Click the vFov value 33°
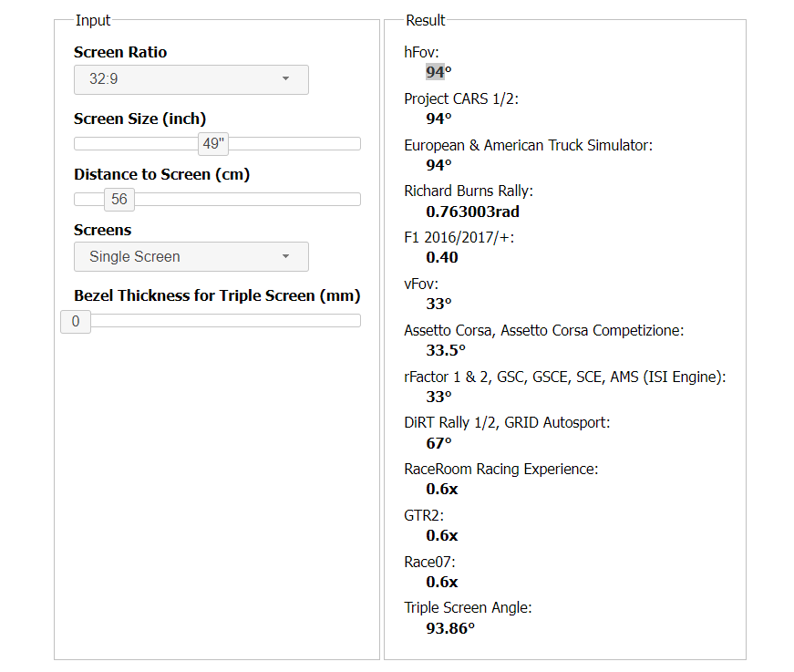Image resolution: width=794 pixels, height=672 pixels. 438,304
